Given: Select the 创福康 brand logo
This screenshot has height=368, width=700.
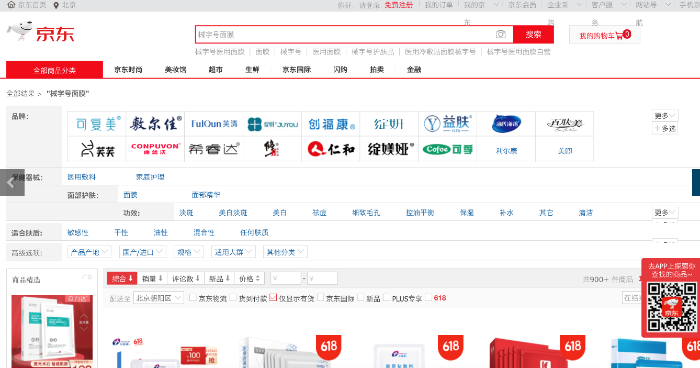Looking at the screenshot, I should pyautogui.click(x=331, y=124).
